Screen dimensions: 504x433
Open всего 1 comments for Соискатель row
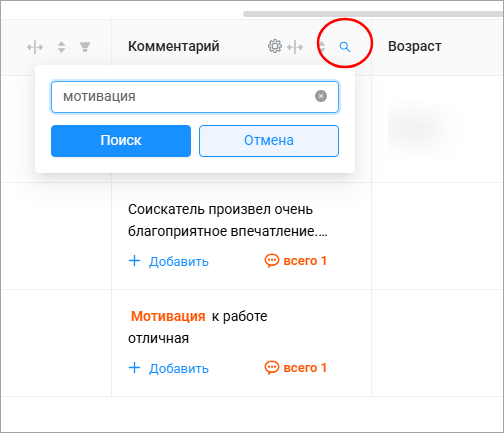(x=296, y=261)
